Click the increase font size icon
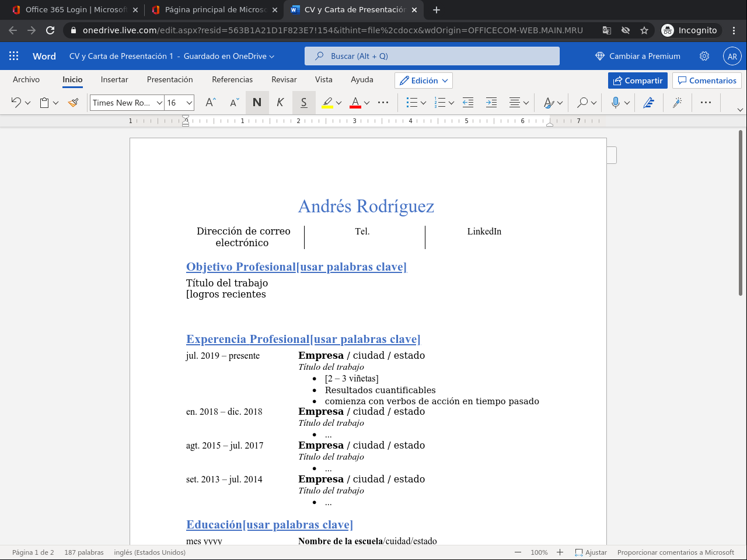Viewport: 747px width, 560px height. 211,103
